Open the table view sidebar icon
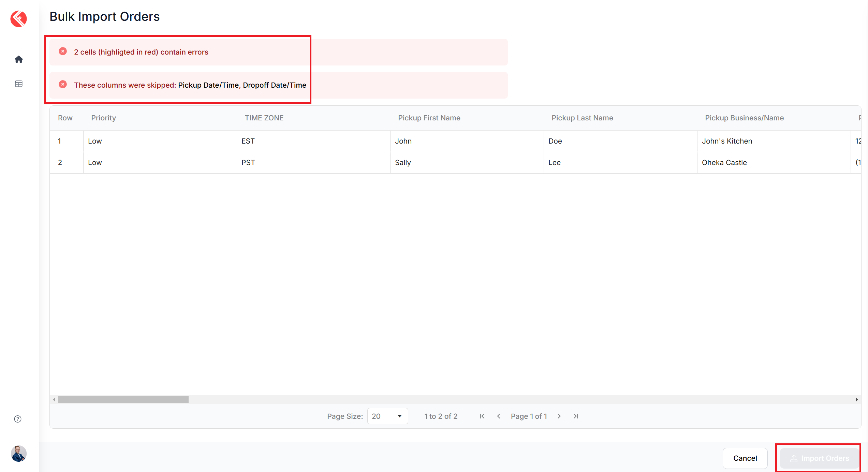Image resolution: width=868 pixels, height=472 pixels. pyautogui.click(x=19, y=84)
